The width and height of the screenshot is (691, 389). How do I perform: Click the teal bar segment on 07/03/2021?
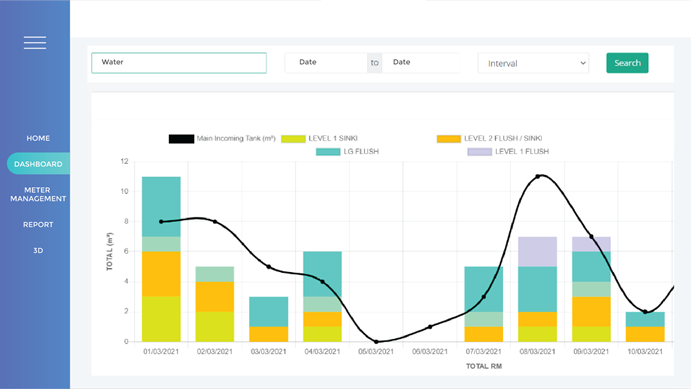(x=484, y=289)
